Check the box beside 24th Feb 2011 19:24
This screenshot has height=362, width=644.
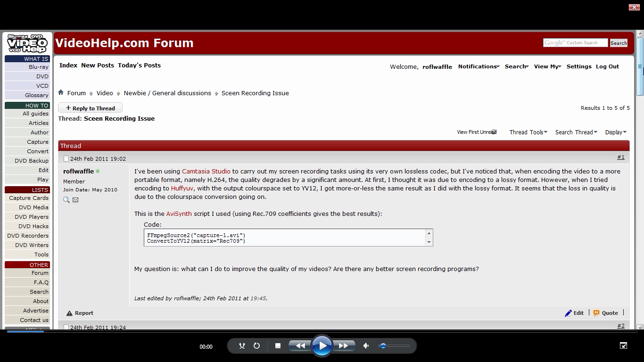66,327
